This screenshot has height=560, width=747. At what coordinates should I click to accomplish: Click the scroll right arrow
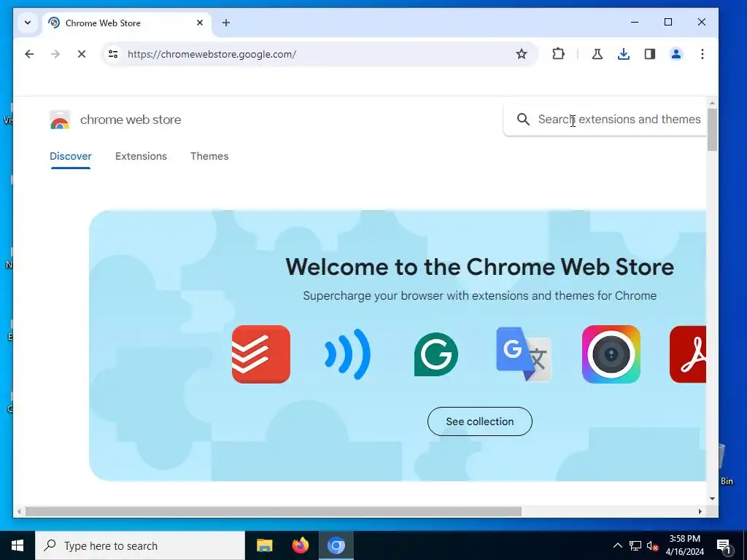point(700,511)
